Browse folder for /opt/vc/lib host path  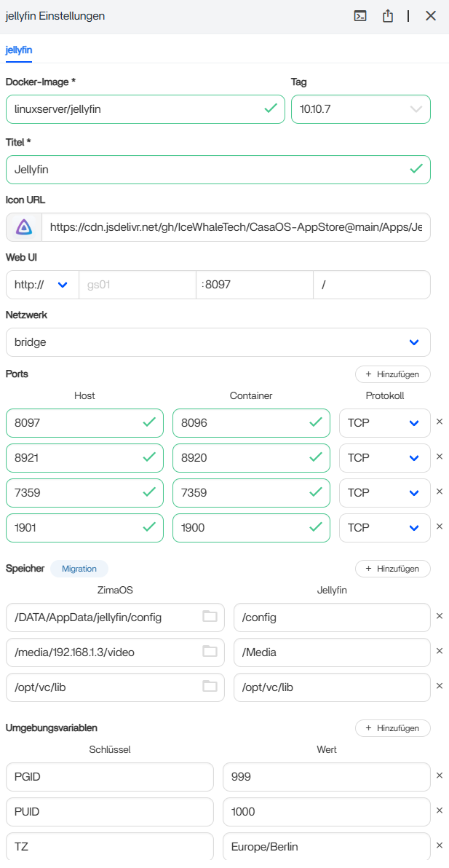point(210,687)
